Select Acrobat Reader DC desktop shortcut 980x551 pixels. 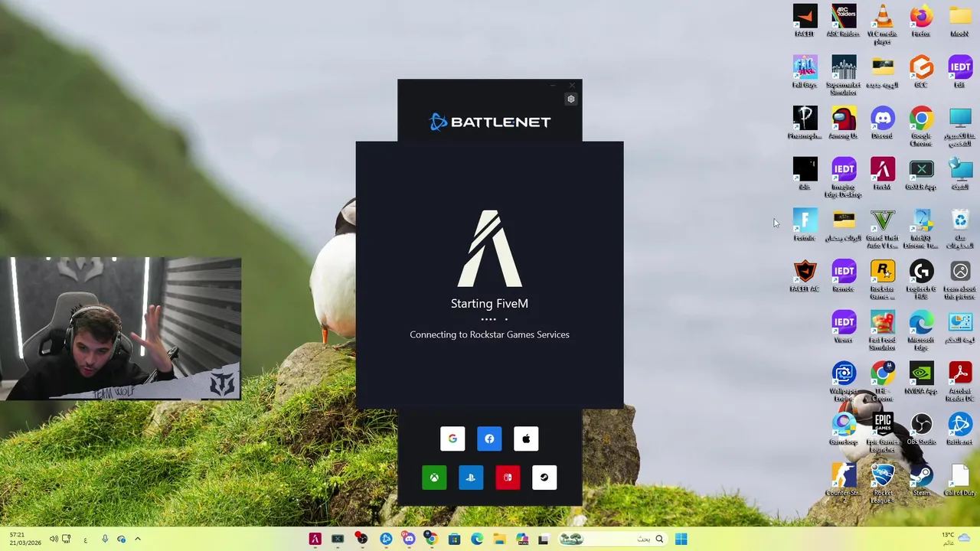click(x=960, y=382)
